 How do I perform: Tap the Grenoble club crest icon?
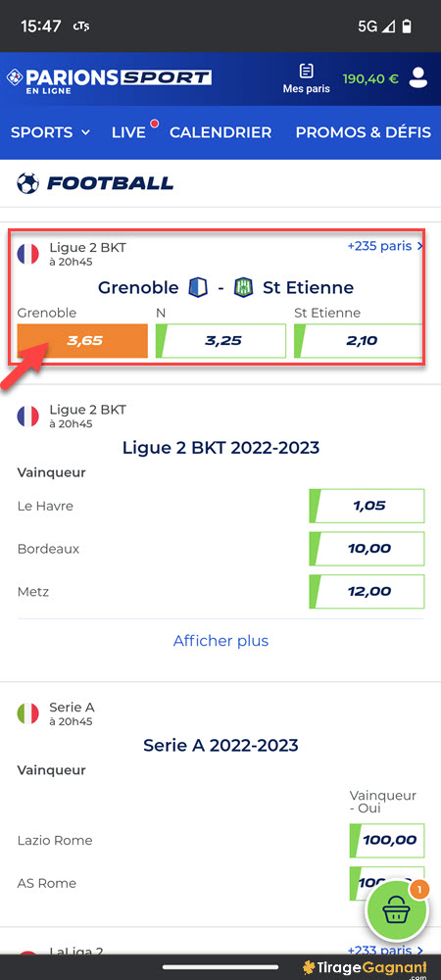coord(198,287)
